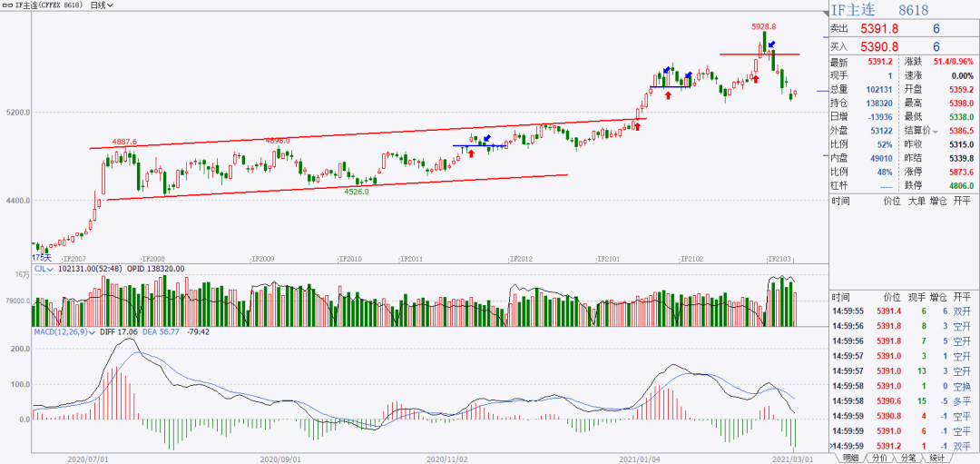
Task: Click the 大单 column header
Action: (x=916, y=201)
